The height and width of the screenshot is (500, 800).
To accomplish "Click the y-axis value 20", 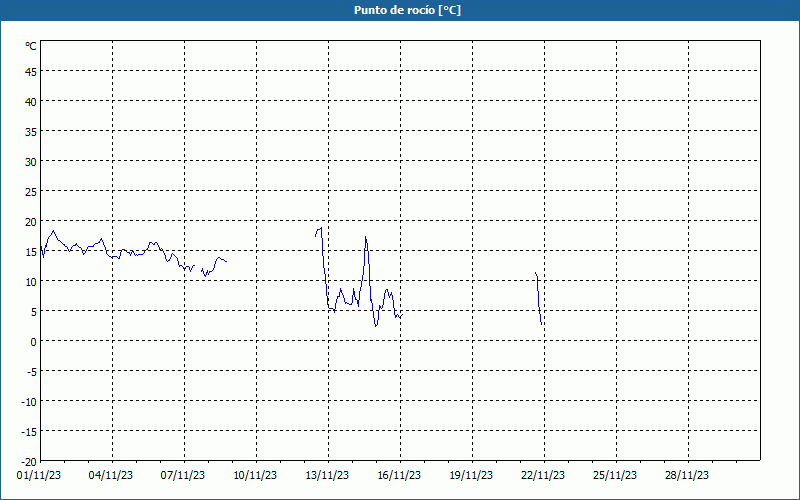I will 31,222.
